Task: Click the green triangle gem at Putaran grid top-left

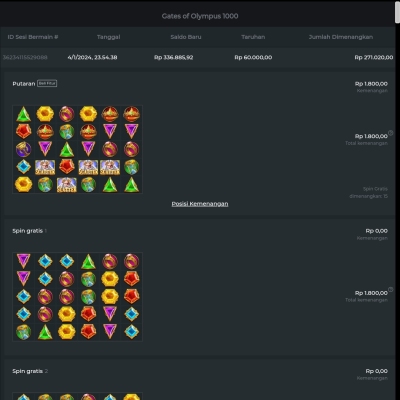Action: tap(24, 114)
